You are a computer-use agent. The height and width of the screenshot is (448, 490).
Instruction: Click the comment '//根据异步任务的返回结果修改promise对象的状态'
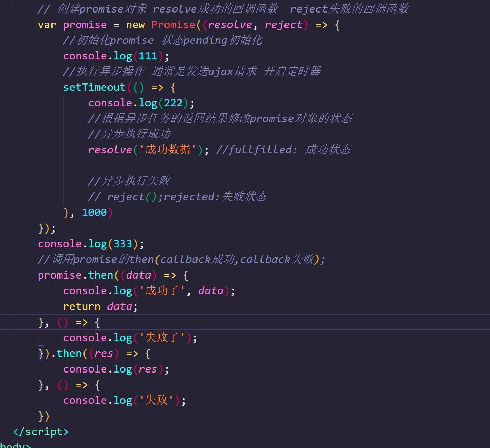(220, 119)
